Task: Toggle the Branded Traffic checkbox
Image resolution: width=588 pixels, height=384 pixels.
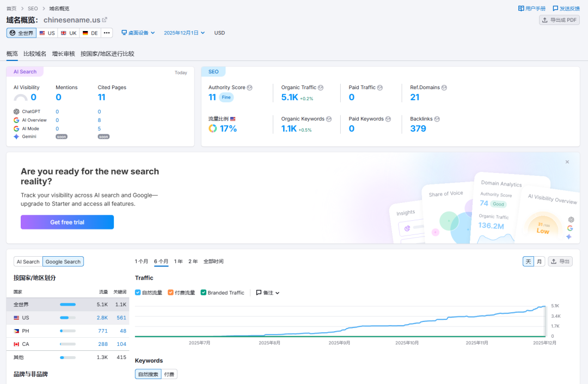Action: coord(204,293)
